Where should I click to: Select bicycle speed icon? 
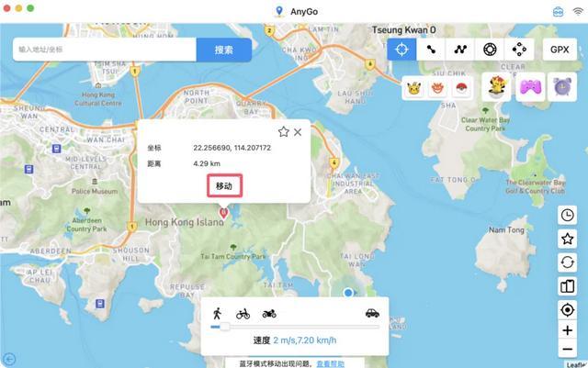[243, 314]
